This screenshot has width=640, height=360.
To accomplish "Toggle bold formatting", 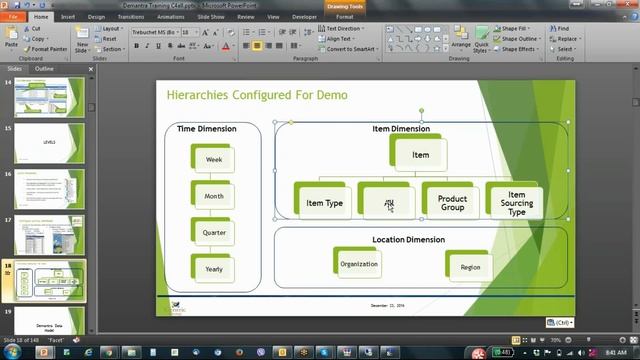I will (x=136, y=46).
